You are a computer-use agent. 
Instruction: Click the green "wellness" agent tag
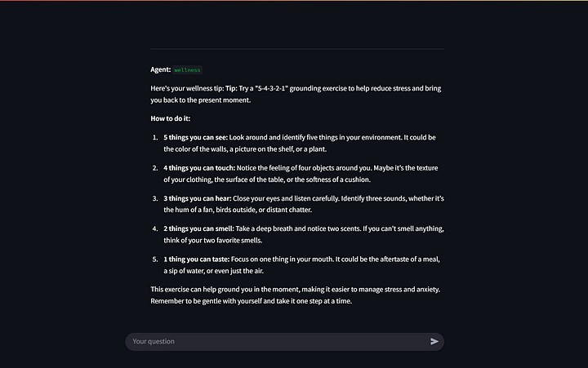pos(187,70)
